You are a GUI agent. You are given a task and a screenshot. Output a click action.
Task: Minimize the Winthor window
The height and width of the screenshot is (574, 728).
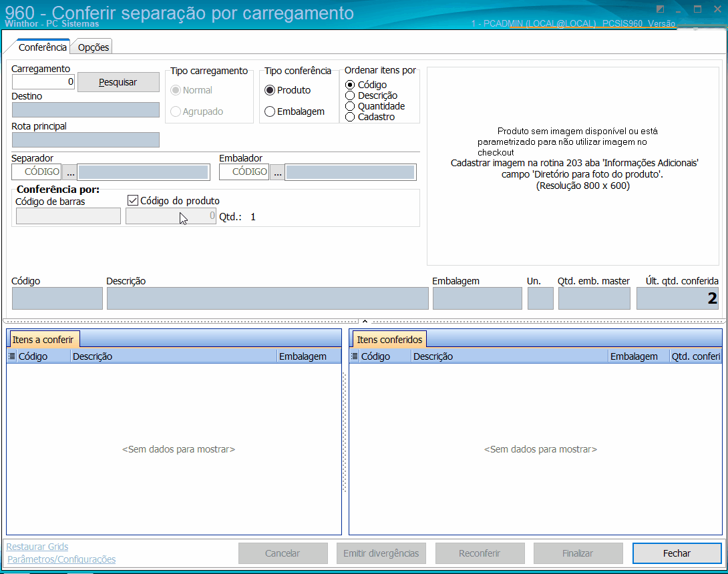click(x=679, y=10)
